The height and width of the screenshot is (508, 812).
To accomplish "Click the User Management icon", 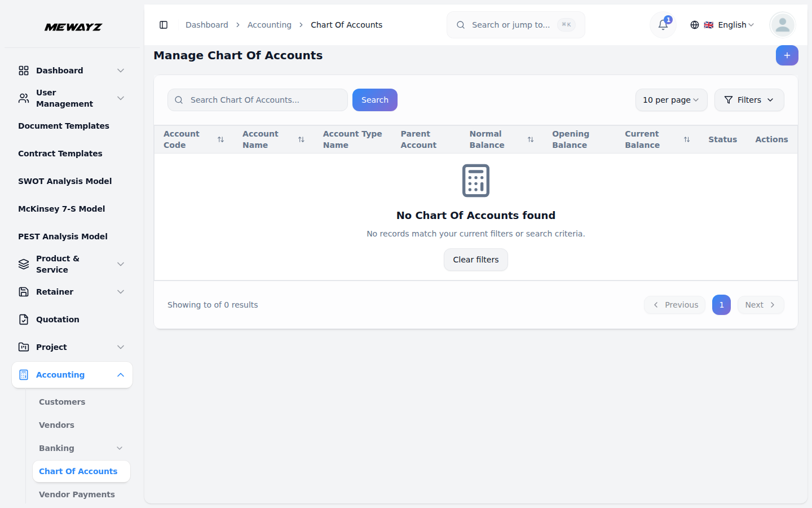I will click(x=23, y=98).
